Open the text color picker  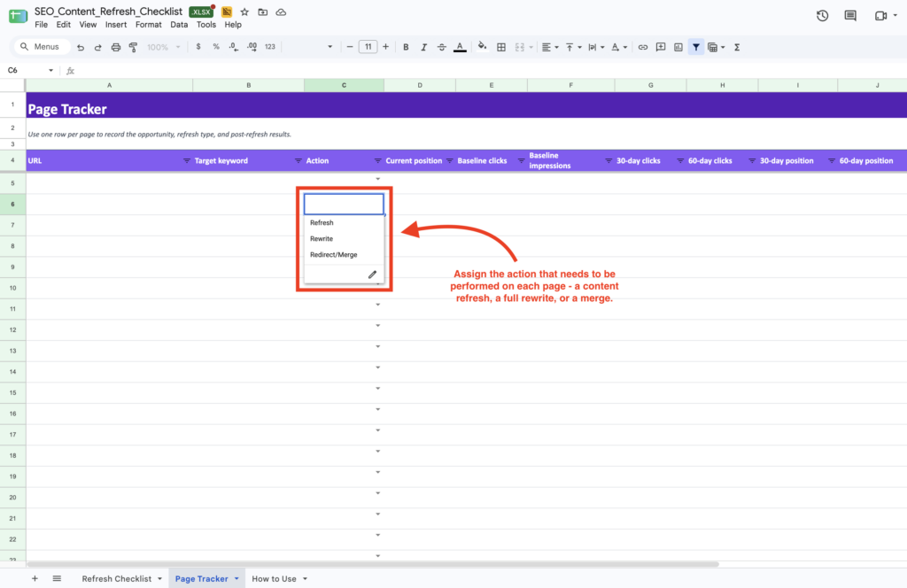click(460, 48)
